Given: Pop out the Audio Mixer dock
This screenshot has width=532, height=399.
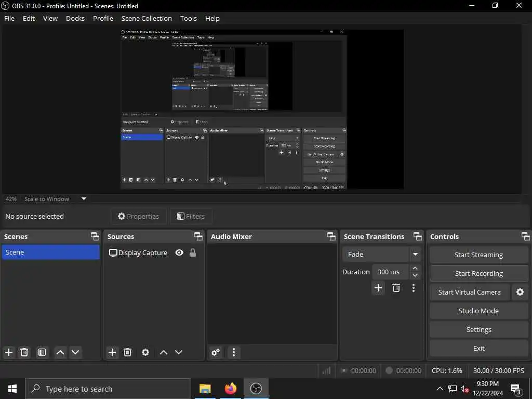Looking at the screenshot, I should tap(331, 236).
